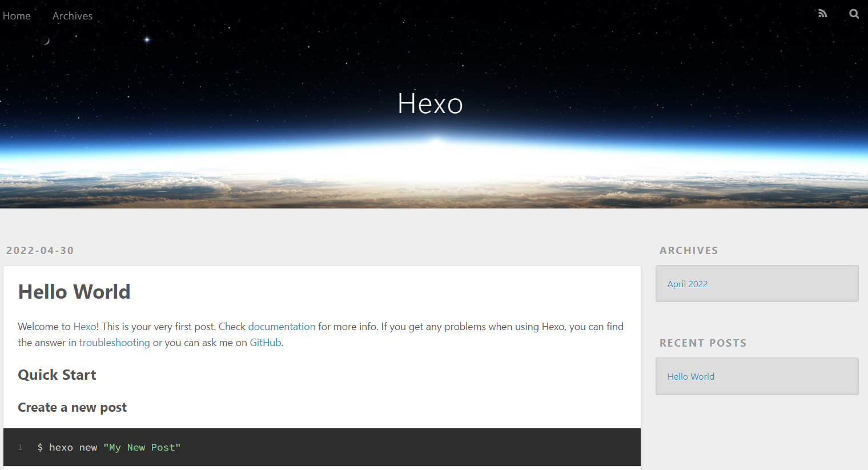Click the Quick Start heading
The image size is (868, 470).
57,375
